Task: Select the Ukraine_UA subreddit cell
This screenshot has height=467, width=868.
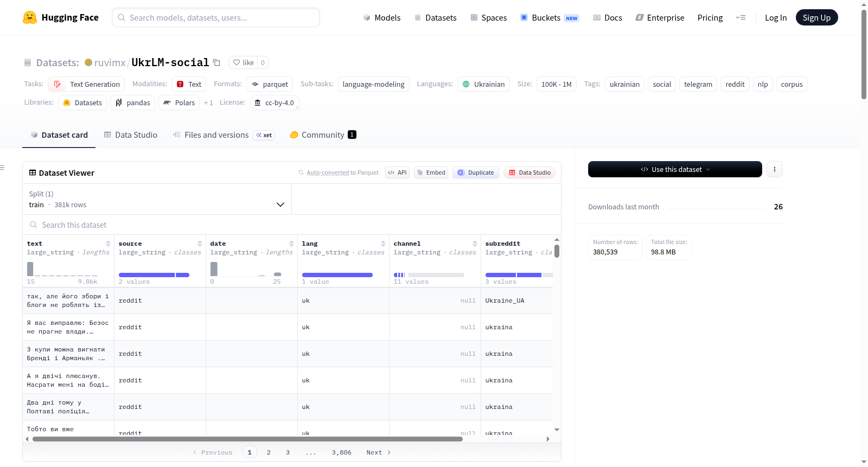Action: tap(516, 300)
